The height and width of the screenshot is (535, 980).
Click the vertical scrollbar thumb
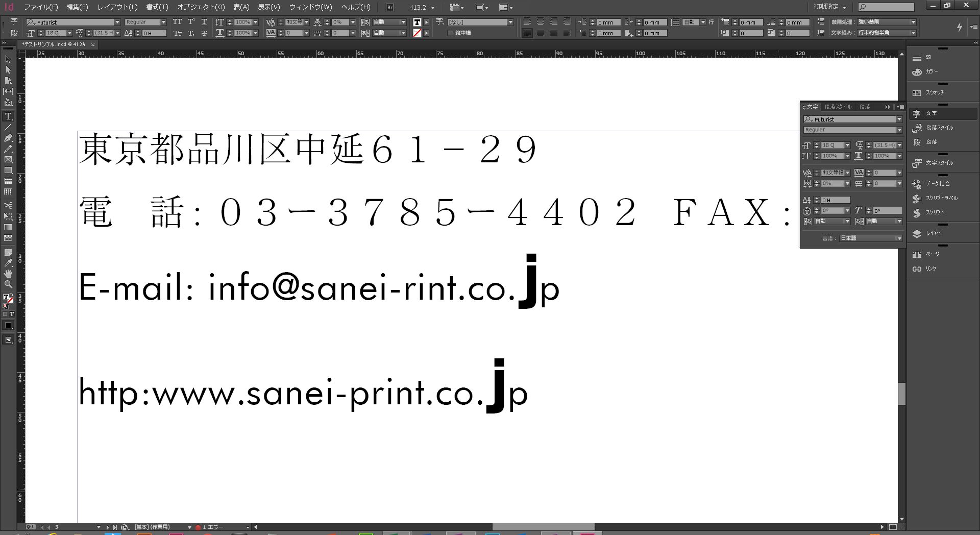coord(902,394)
